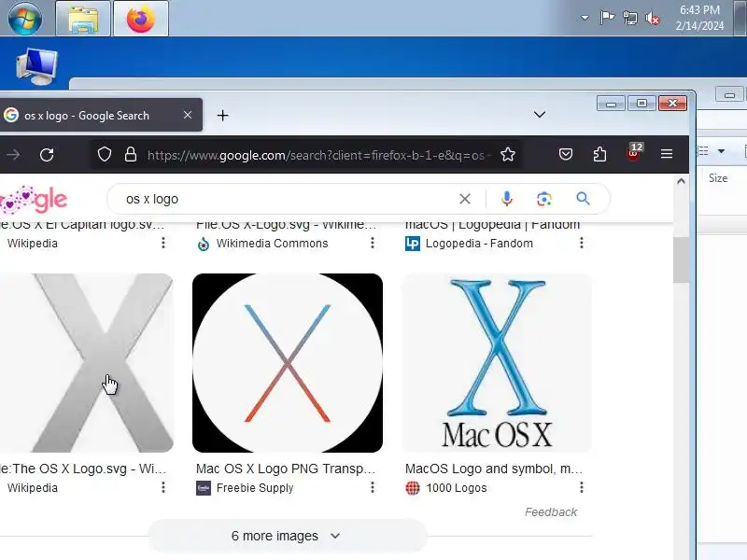Open options for Logopedia Fandom result
747x560 pixels.
581,243
